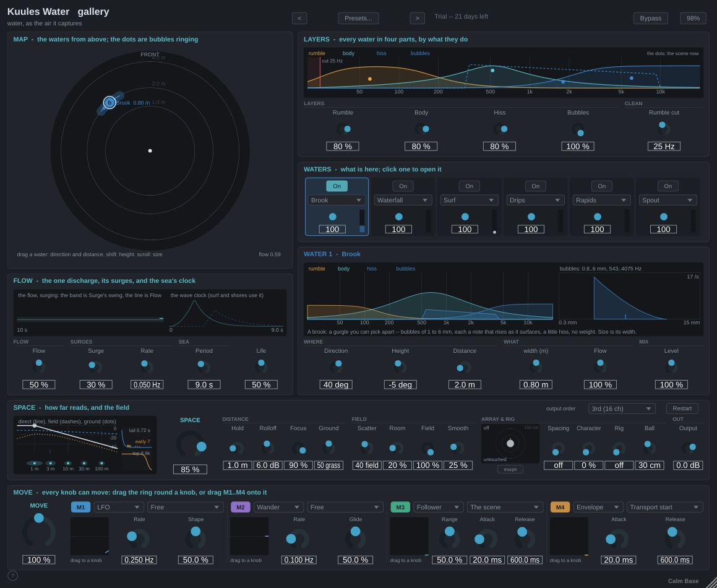
Task: Go to the next preset with the > arrow
Action: coord(417,19)
